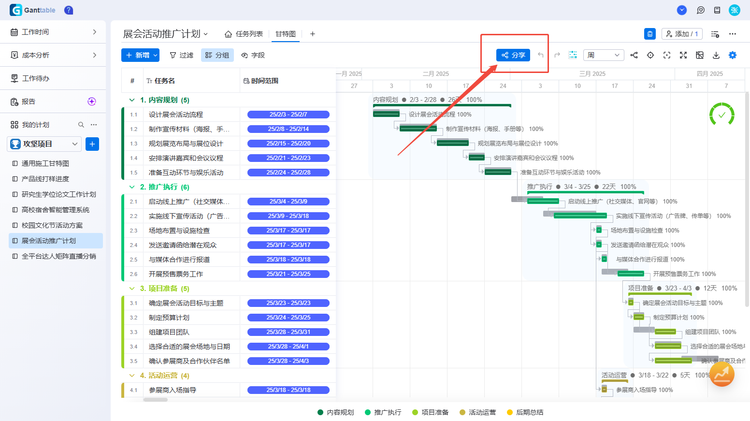Open the 全平台达人矩阵直播分销 plan
Image resolution: width=750 pixels, height=421 pixels.
[55, 256]
